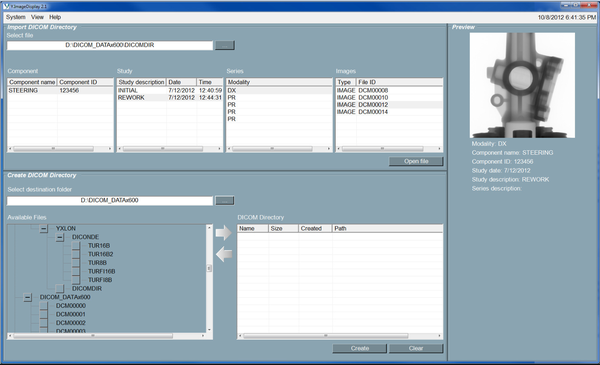The height and width of the screenshot is (365, 600).
Task: Browse destination folder with ellipsis button
Action: [x=225, y=201]
